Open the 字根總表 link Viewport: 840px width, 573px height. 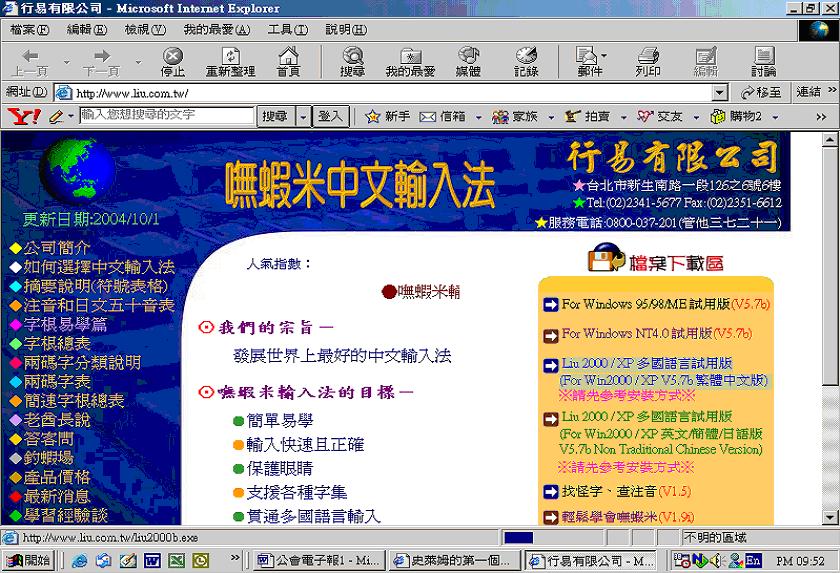point(56,343)
